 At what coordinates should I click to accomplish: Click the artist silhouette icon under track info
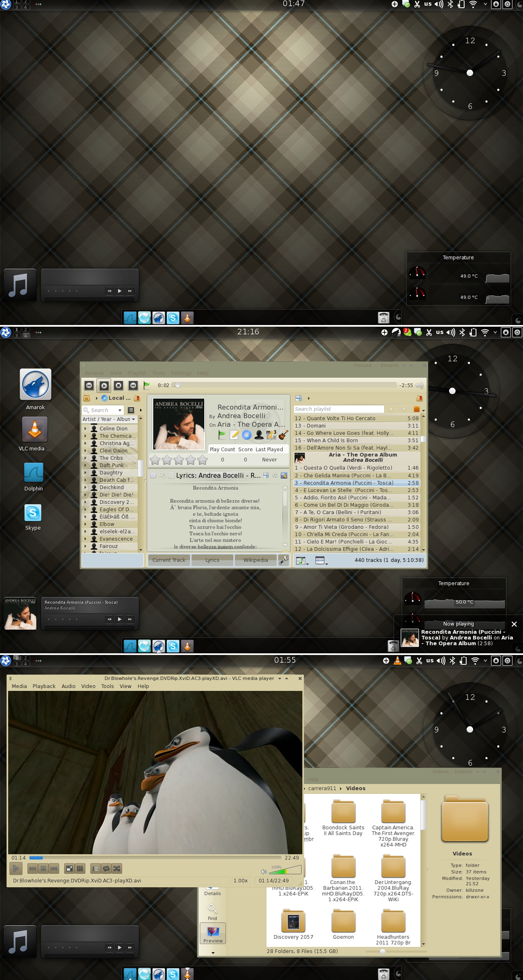click(259, 435)
